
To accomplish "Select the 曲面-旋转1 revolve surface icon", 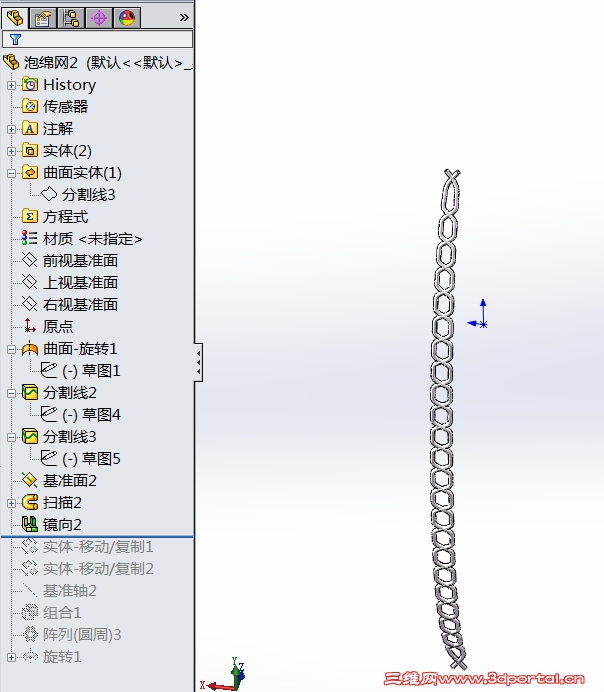I will click(x=30, y=349).
